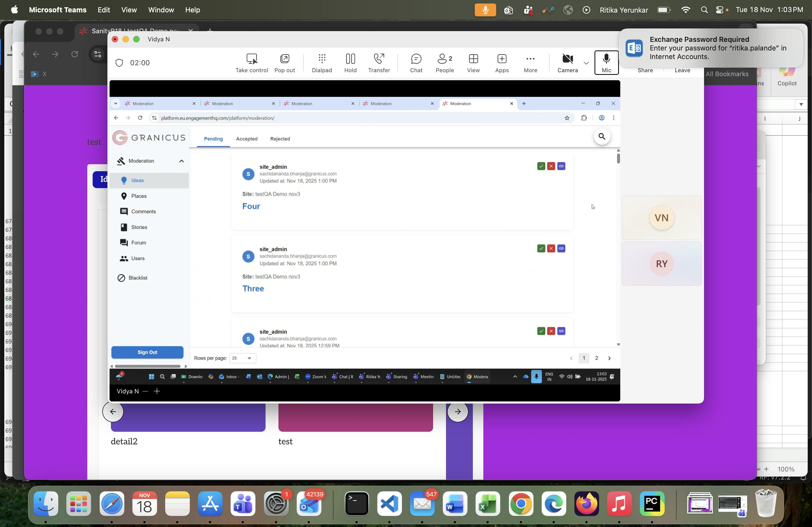Turn on the Camera
Screen dimensions: 812x527
point(567,59)
